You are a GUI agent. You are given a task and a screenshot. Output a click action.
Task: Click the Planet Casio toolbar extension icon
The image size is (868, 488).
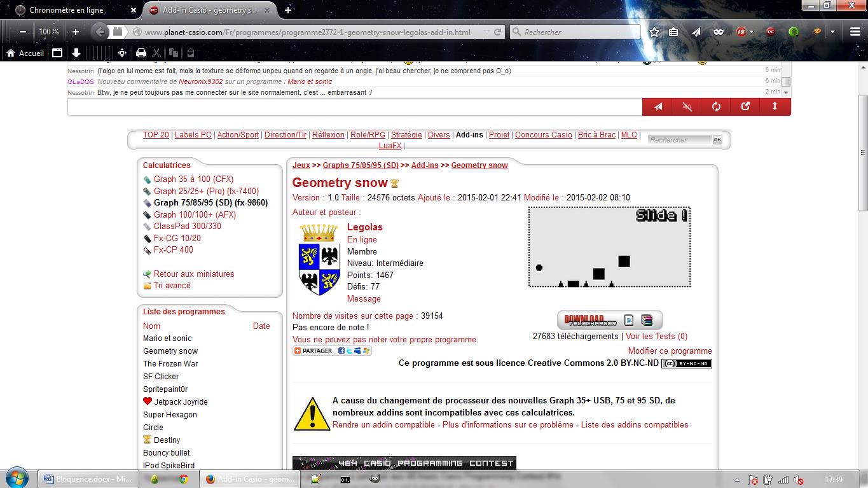tap(771, 32)
